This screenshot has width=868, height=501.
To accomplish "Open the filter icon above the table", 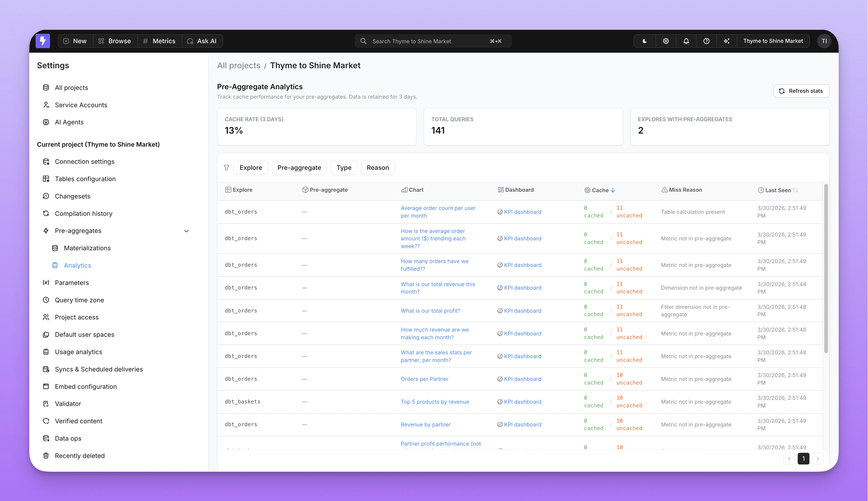I will tap(227, 168).
